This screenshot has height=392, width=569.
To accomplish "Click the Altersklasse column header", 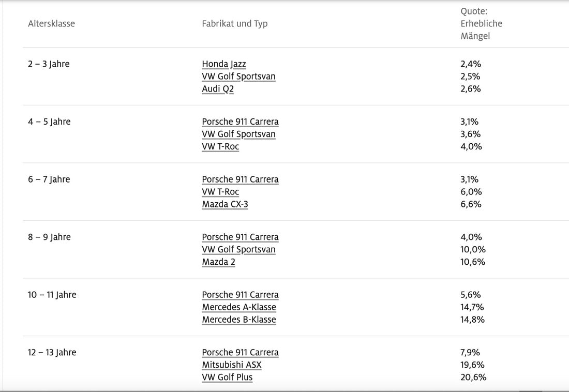I will click(51, 24).
